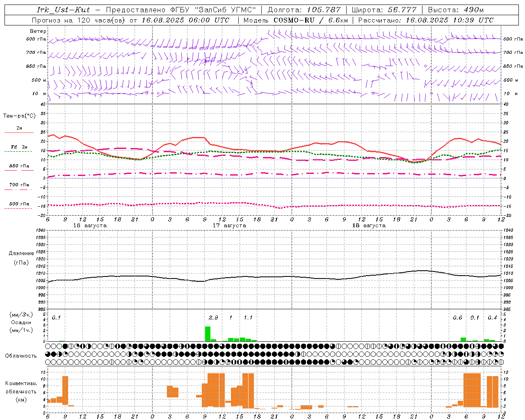Click the (мм/1ч.) precipitation unit label
The height and width of the screenshot is (420, 525).
tap(21, 330)
